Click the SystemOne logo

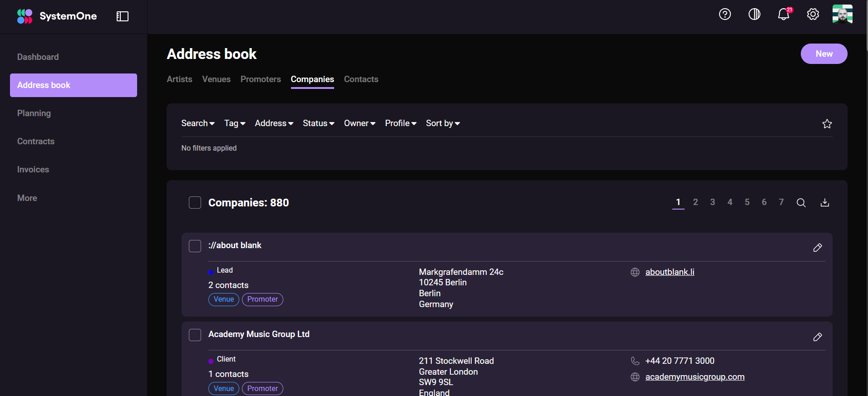coord(57,16)
